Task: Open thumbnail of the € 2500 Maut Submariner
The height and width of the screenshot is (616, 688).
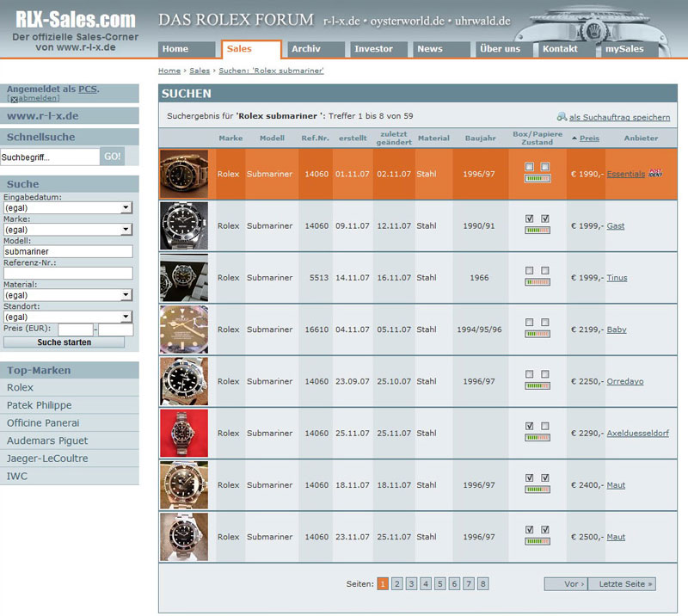Action: pos(184,537)
